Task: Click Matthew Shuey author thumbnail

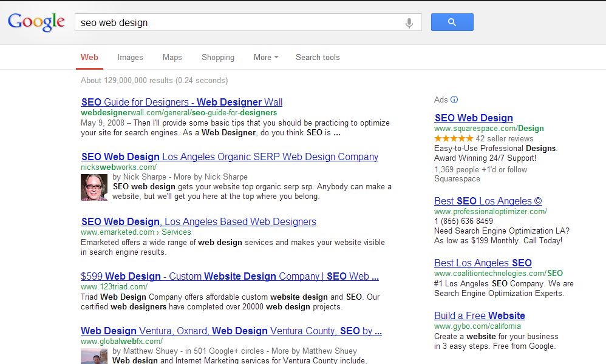Action: click(94, 356)
